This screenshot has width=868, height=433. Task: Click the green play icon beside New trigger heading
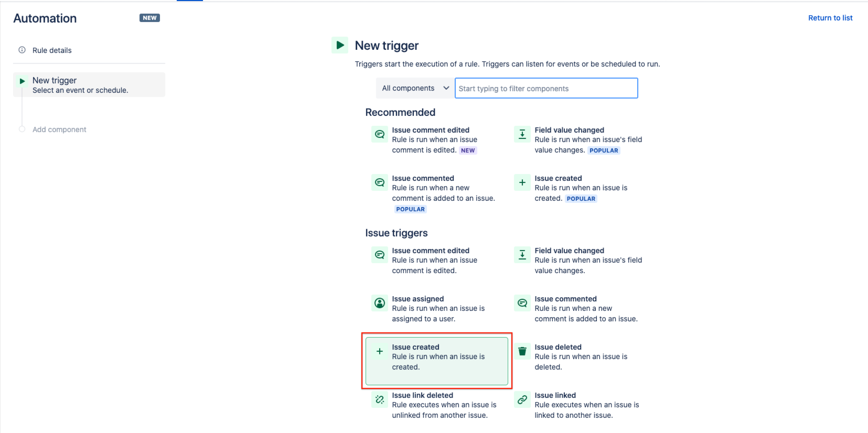pyautogui.click(x=340, y=45)
